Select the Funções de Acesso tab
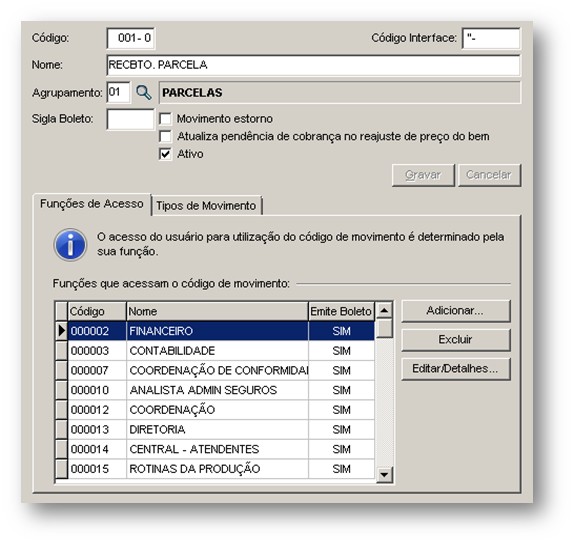The width and height of the screenshot is (575, 545). [92, 204]
